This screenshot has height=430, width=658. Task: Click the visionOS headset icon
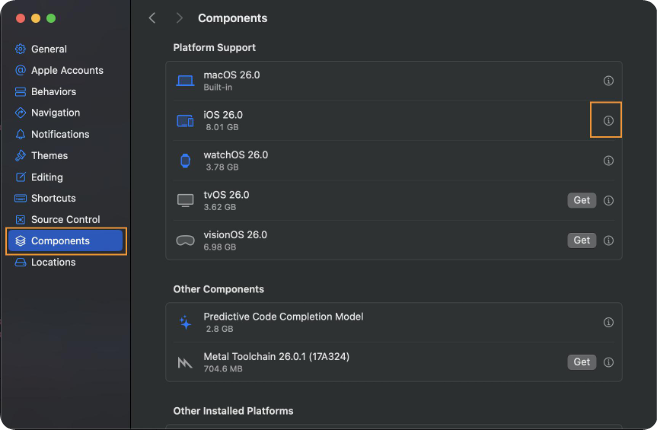[x=185, y=240]
